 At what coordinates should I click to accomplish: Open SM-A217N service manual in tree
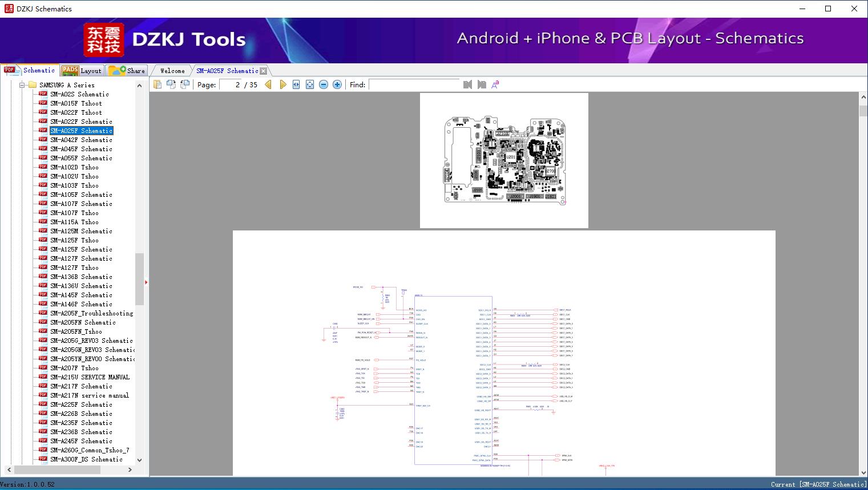point(90,395)
